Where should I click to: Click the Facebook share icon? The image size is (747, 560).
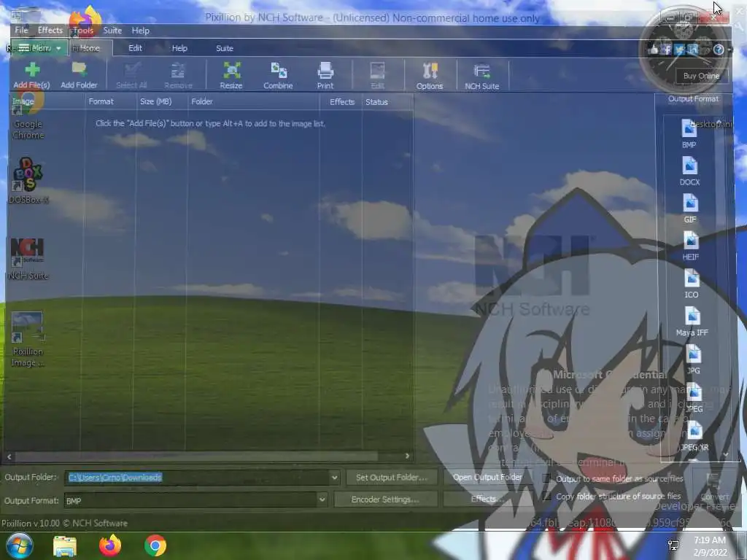pyautogui.click(x=666, y=50)
